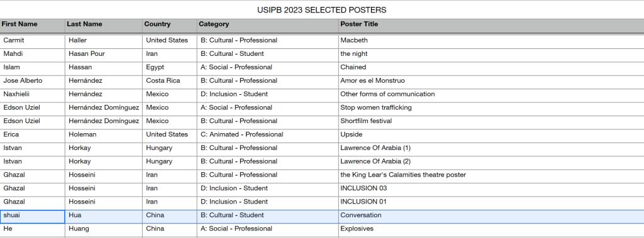Viewport: 644px width, 238px height.
Task: Select the Poster Title column header
Action: click(x=491, y=24)
